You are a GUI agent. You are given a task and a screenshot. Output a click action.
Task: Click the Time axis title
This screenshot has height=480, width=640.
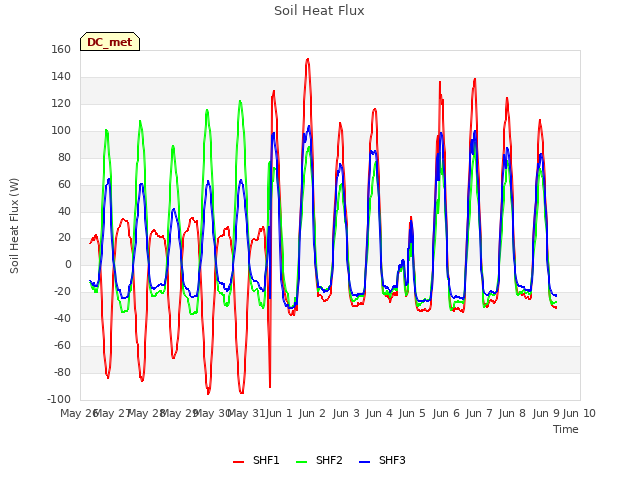pos(566,429)
